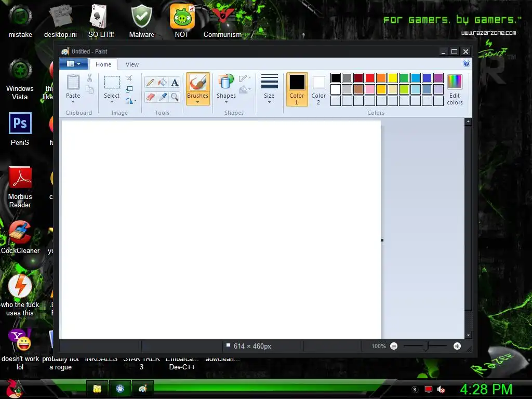The width and height of the screenshot is (532, 399).
Task: Select the Magnifier tool
Action: pyautogui.click(x=175, y=97)
